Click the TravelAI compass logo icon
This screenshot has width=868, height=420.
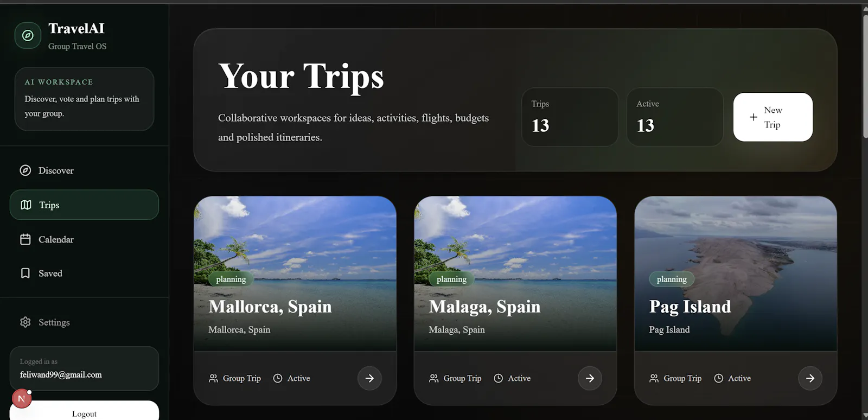point(28,36)
